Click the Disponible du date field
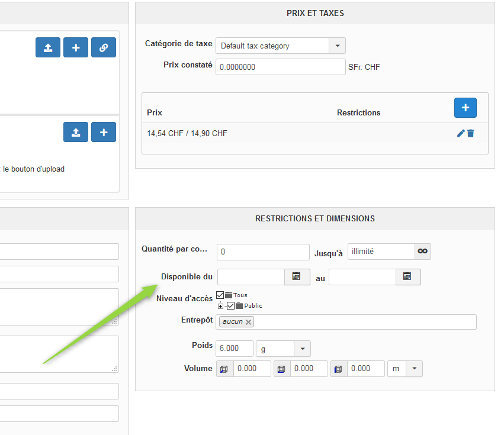 (x=251, y=276)
